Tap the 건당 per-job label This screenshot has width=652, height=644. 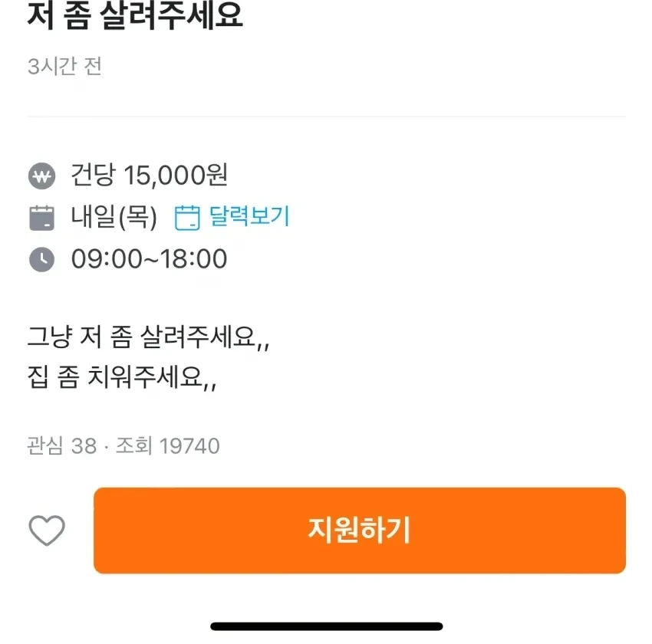(92, 176)
